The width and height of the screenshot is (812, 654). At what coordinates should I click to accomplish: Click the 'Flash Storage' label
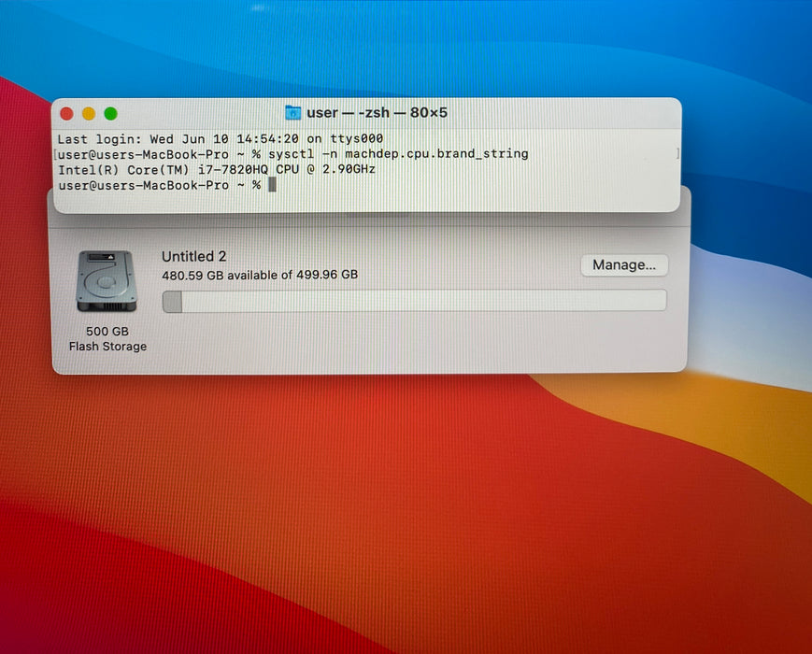(107, 347)
